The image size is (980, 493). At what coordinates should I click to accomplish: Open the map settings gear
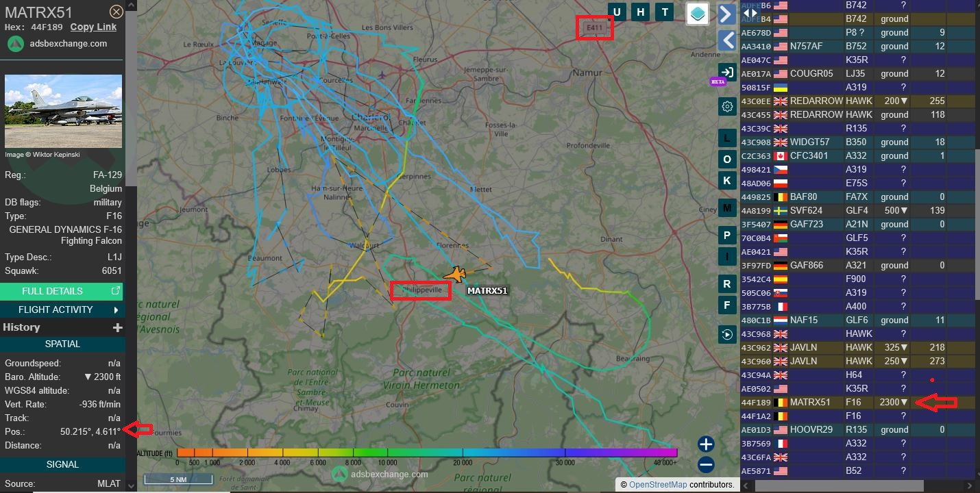click(727, 106)
